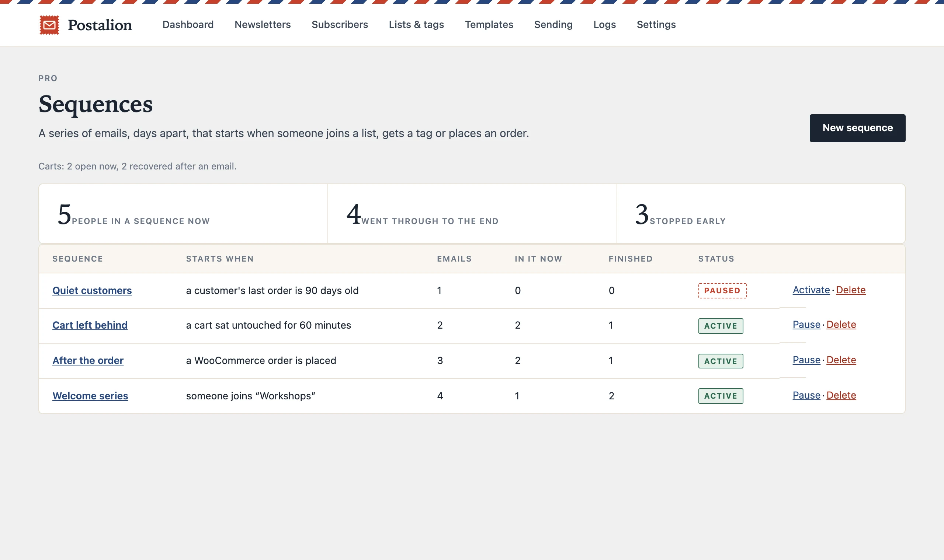Image resolution: width=944 pixels, height=560 pixels.
Task: Navigate to Lists & tags
Action: click(416, 25)
